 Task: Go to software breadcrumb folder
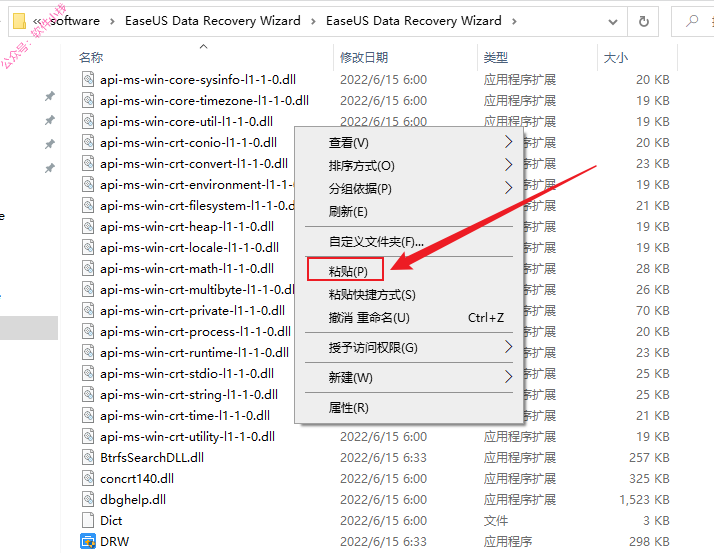[x=75, y=21]
